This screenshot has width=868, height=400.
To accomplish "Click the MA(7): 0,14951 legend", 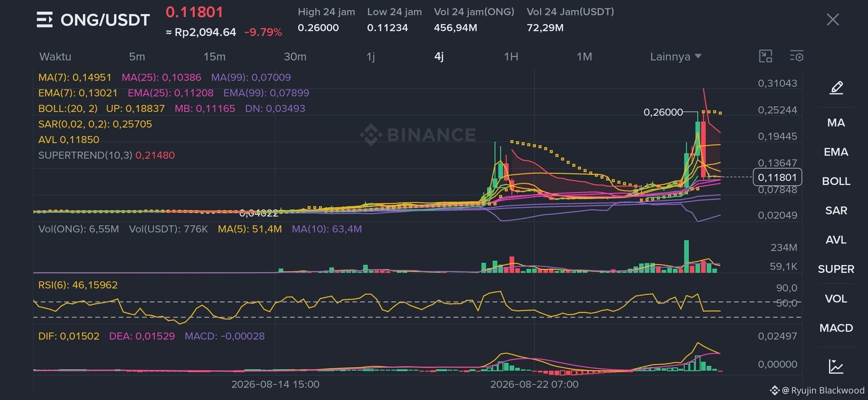I will tap(75, 77).
